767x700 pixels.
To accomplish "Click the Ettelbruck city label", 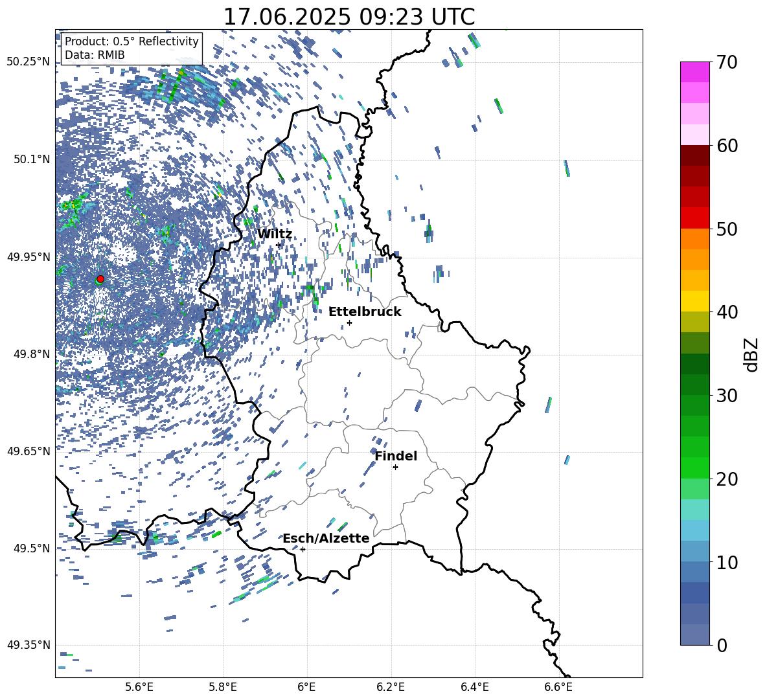I will [365, 312].
